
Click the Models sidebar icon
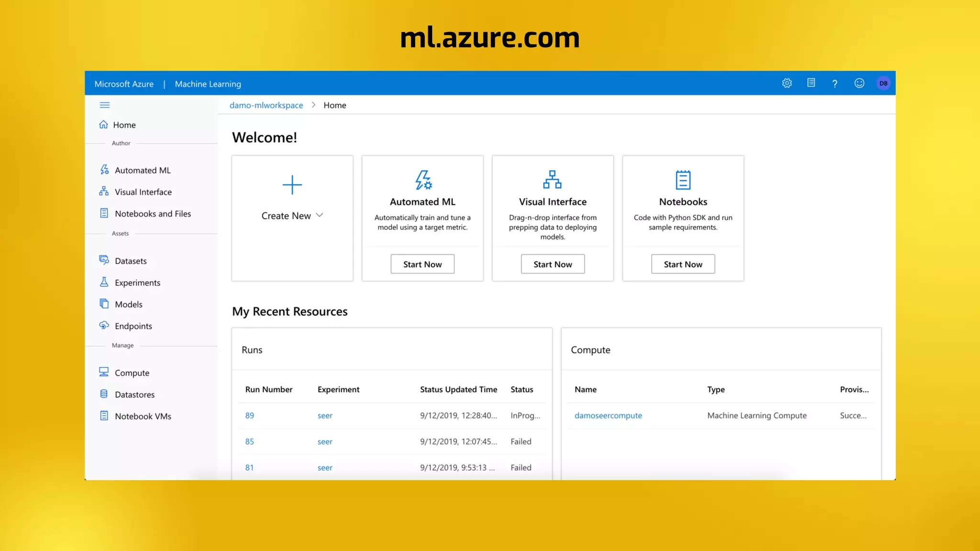pos(104,304)
